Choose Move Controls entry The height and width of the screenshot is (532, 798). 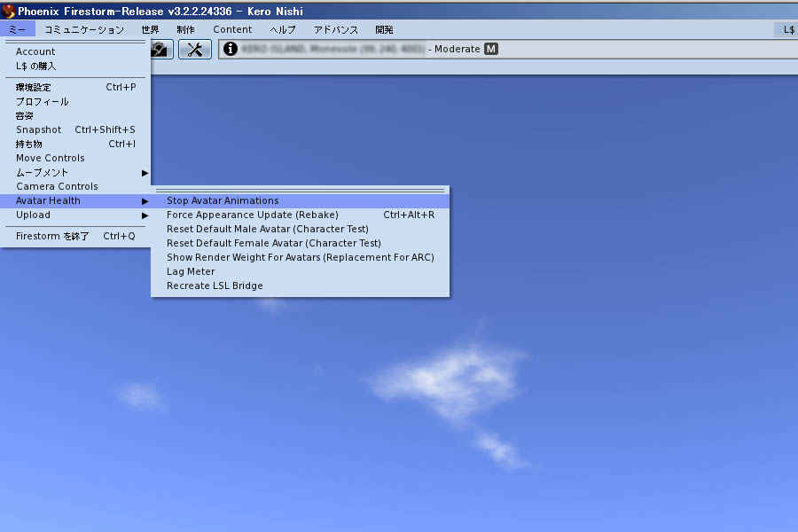click(75, 159)
